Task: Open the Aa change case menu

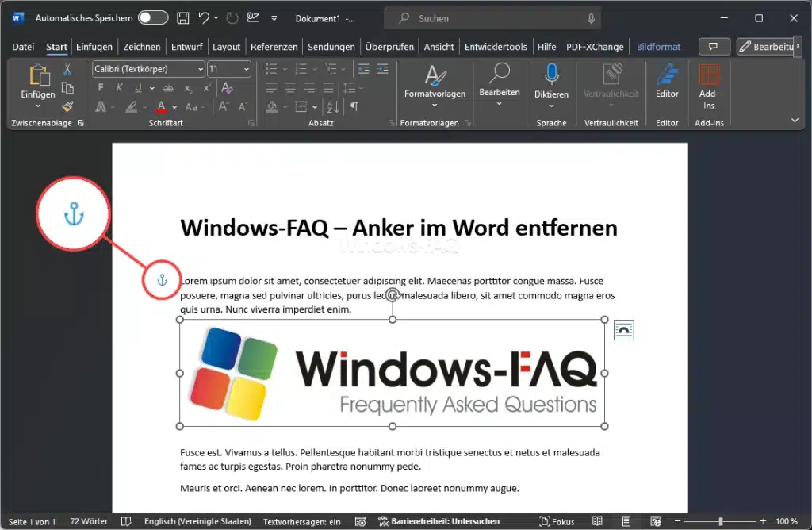Action: [191, 107]
